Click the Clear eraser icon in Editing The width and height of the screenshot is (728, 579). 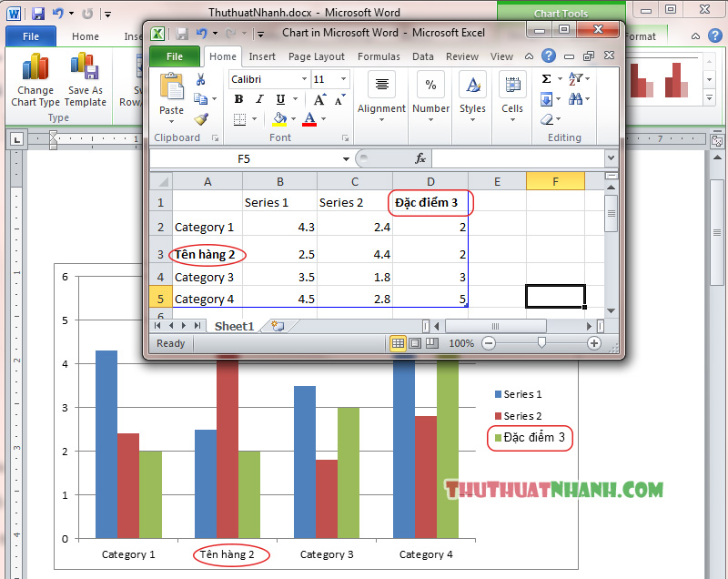(547, 119)
